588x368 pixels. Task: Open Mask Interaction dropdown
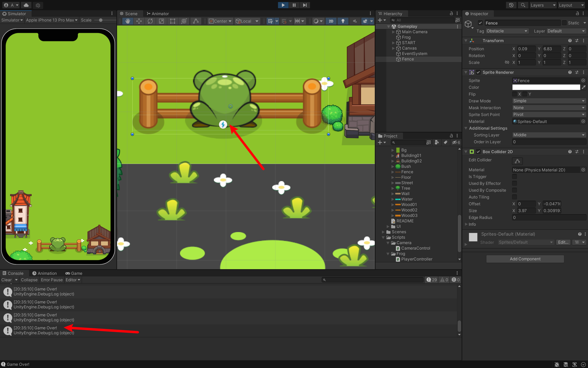coord(549,108)
